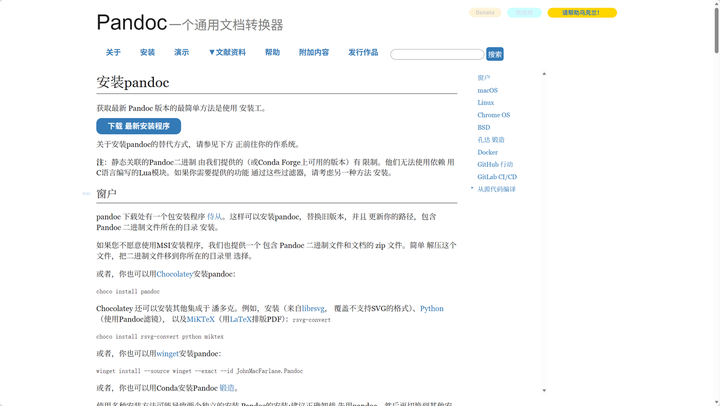The image size is (720, 406).
Task: Click the 安装pandoc page heading
Action: [x=133, y=82]
